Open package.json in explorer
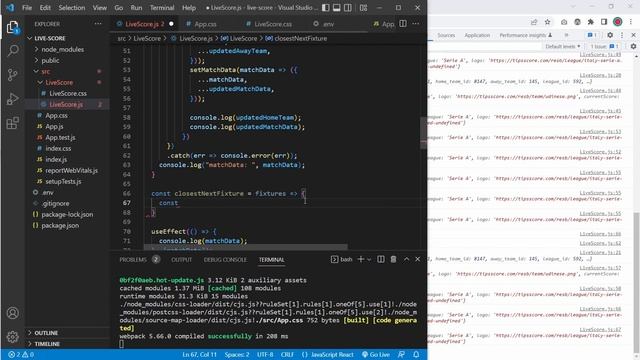 60,225
